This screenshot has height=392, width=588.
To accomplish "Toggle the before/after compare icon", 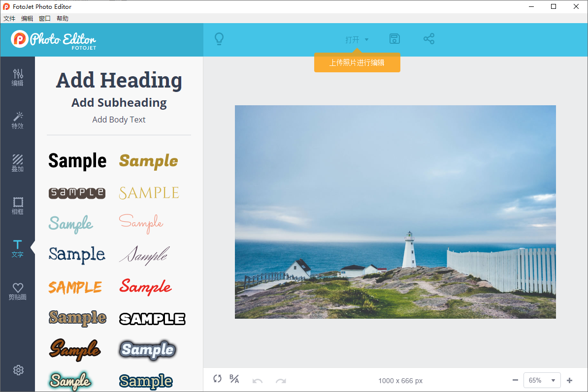I will pyautogui.click(x=234, y=379).
